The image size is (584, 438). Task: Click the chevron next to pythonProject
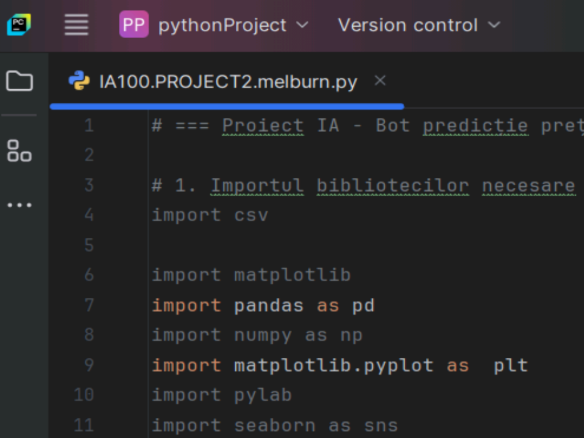(x=302, y=25)
